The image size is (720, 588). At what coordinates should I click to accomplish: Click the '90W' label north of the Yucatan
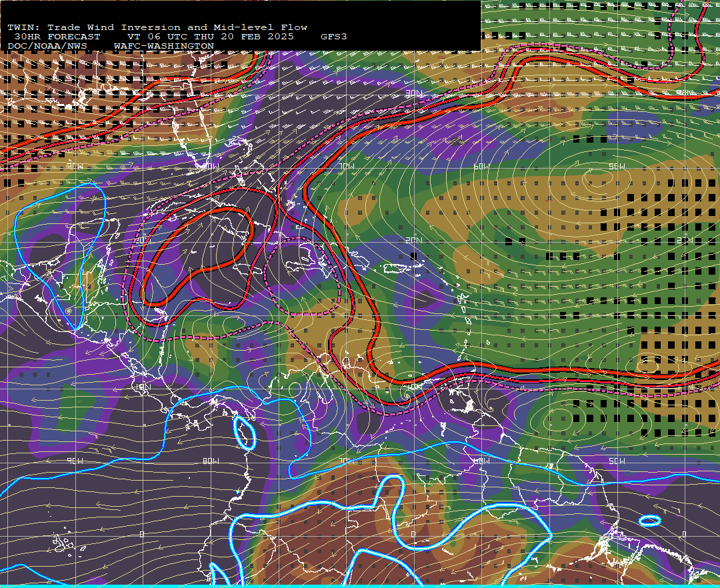pyautogui.click(x=75, y=166)
